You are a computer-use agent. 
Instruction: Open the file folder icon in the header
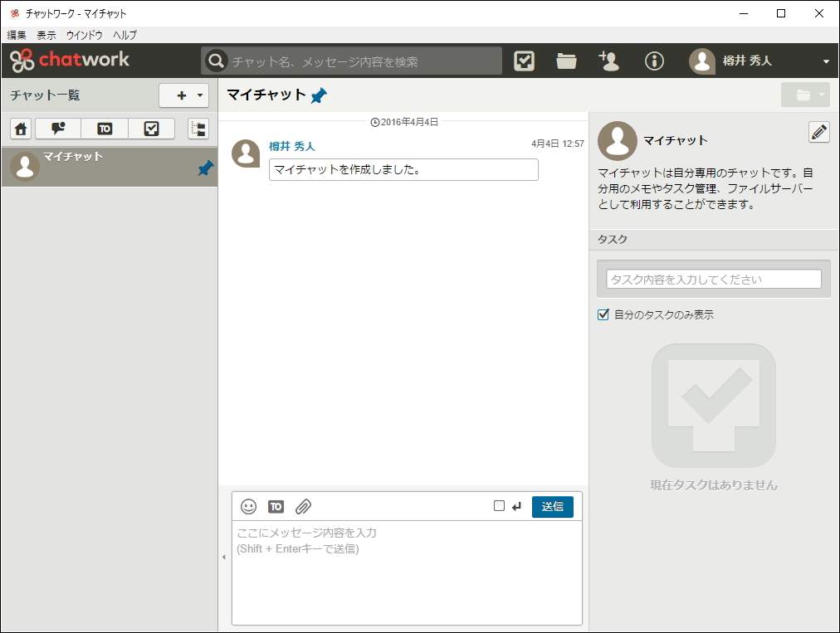(566, 61)
